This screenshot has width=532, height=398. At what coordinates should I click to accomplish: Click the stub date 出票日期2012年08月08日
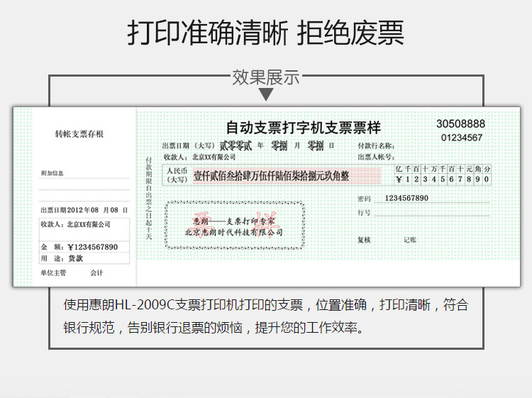tap(84, 210)
